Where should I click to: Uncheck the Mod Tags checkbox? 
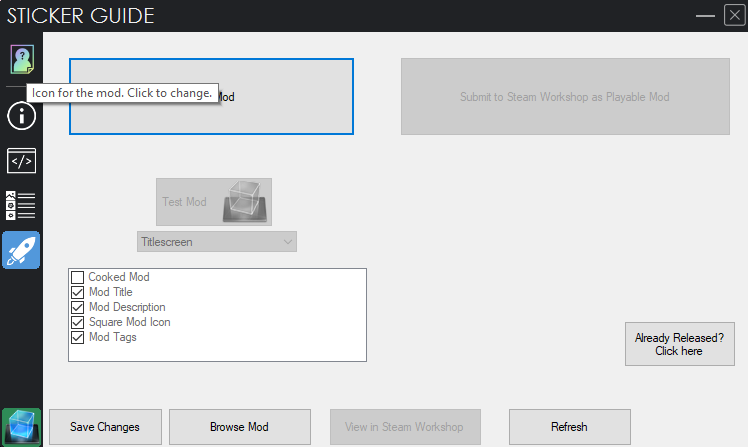pyautogui.click(x=78, y=337)
